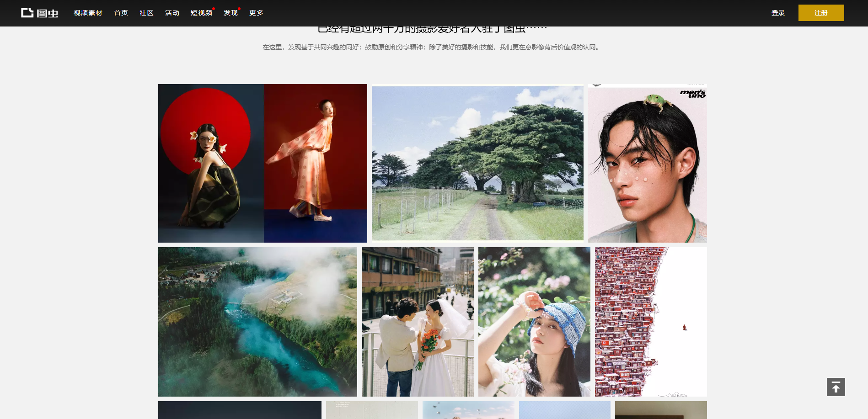The height and width of the screenshot is (419, 868).
Task: Open the large tree country road photo
Action: (x=477, y=163)
